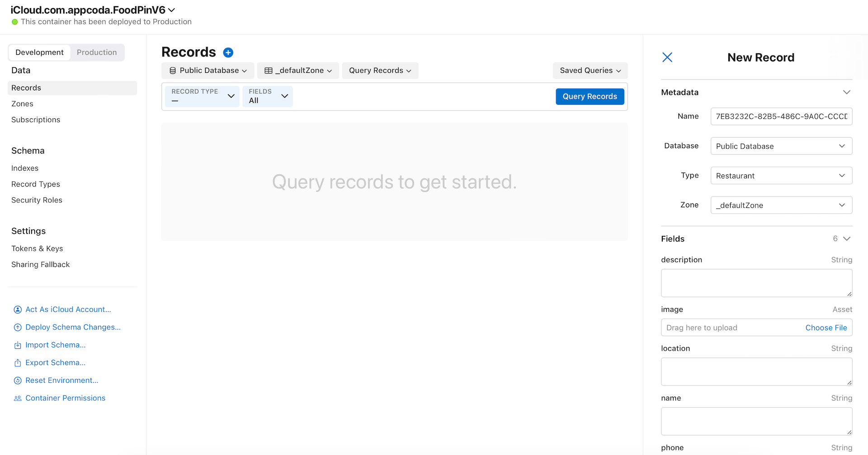Click the blue plus icon next to Records

[x=228, y=52]
